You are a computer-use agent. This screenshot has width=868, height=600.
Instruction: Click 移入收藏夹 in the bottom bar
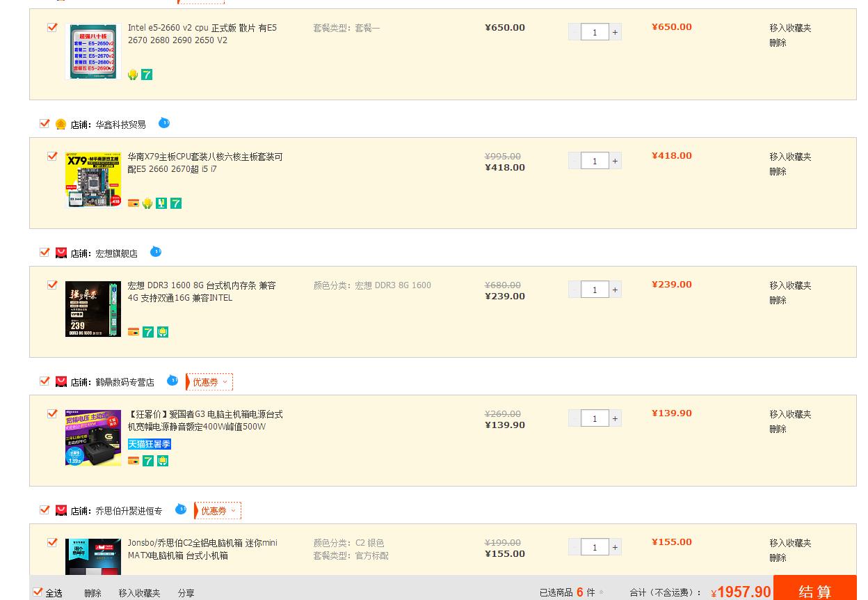tap(139, 593)
